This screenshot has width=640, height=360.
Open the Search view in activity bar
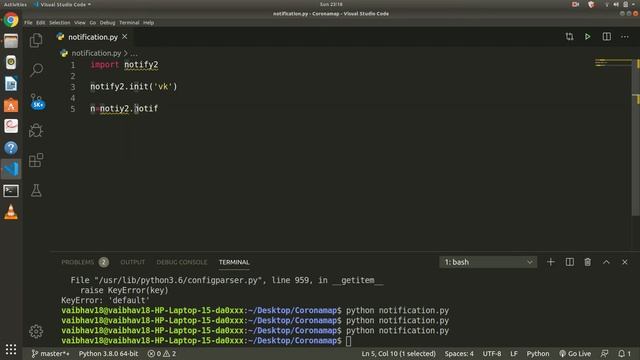(36, 70)
